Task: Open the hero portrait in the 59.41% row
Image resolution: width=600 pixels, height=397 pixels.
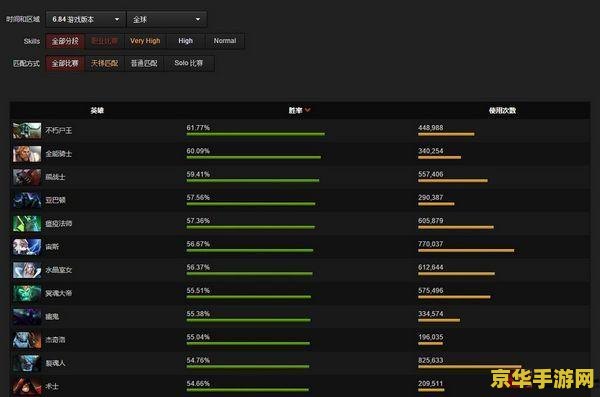Action: pyautogui.click(x=27, y=177)
